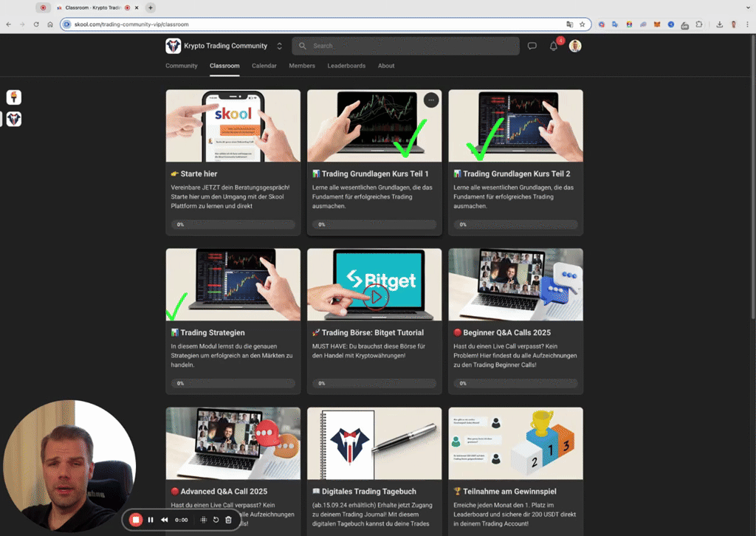Expand the tab search chevron
This screenshot has height=536, width=756.
748,7
